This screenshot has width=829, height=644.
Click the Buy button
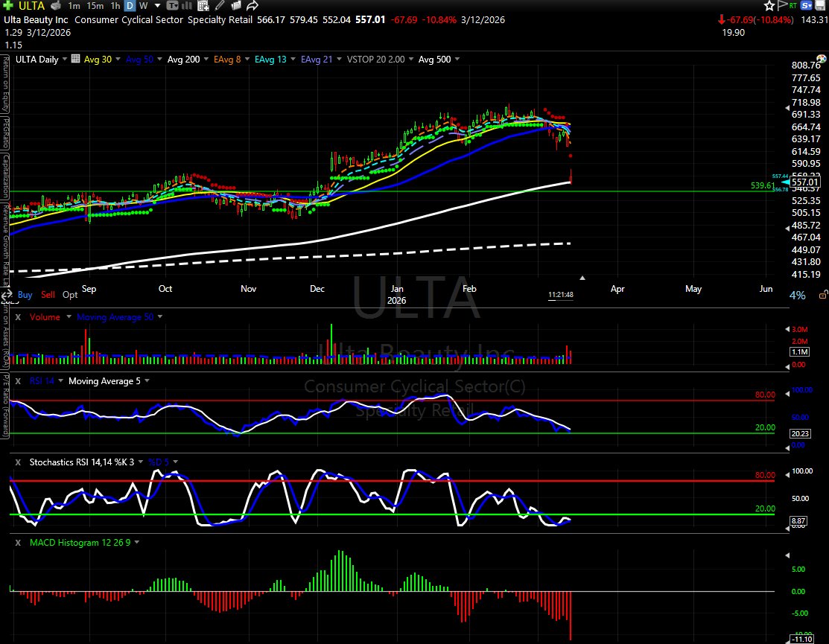click(25, 295)
